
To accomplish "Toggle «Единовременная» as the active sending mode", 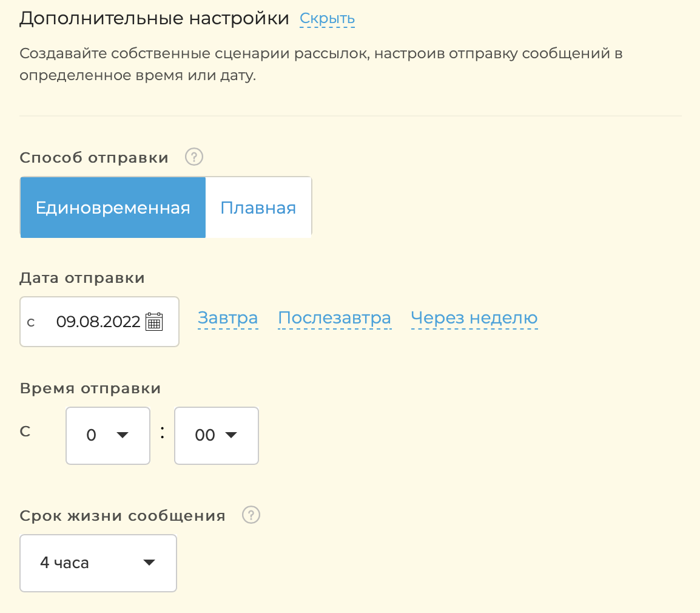I will (x=112, y=207).
